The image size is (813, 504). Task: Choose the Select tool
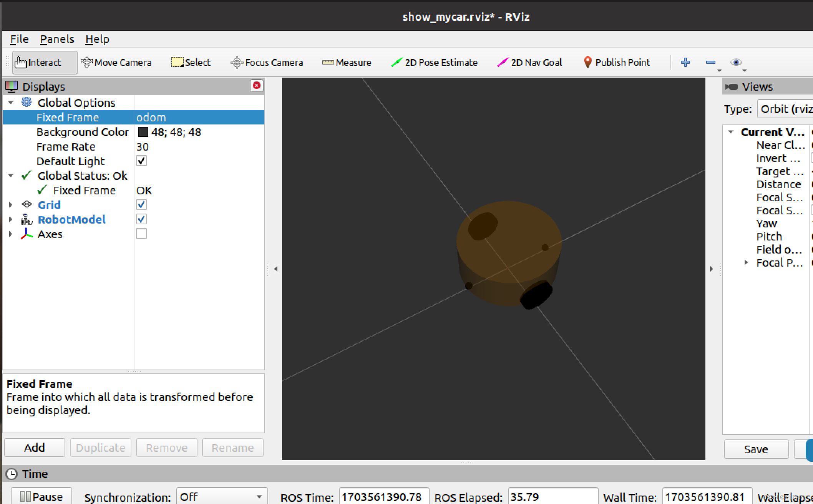coord(191,63)
